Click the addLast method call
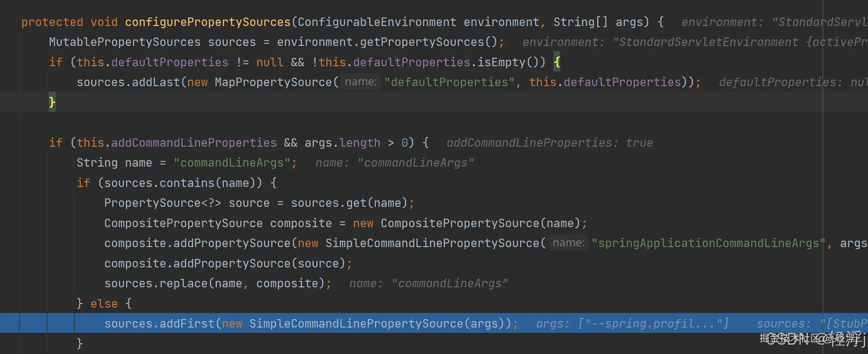This screenshot has width=868, height=354. click(x=156, y=82)
